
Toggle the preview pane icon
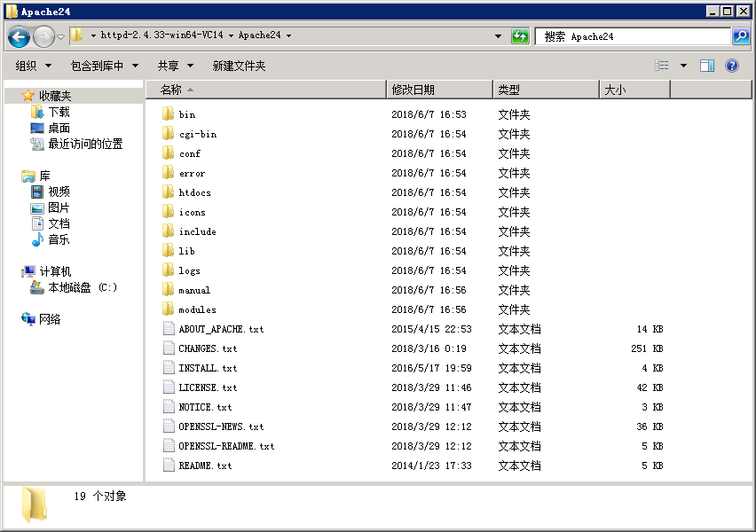pyautogui.click(x=707, y=66)
